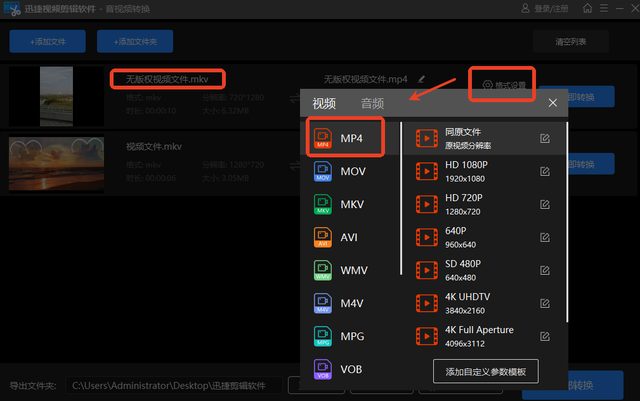The height and width of the screenshot is (401, 640).
Task: Select the 4K Full Aperture 4096x3112 preset
Action: (x=484, y=336)
